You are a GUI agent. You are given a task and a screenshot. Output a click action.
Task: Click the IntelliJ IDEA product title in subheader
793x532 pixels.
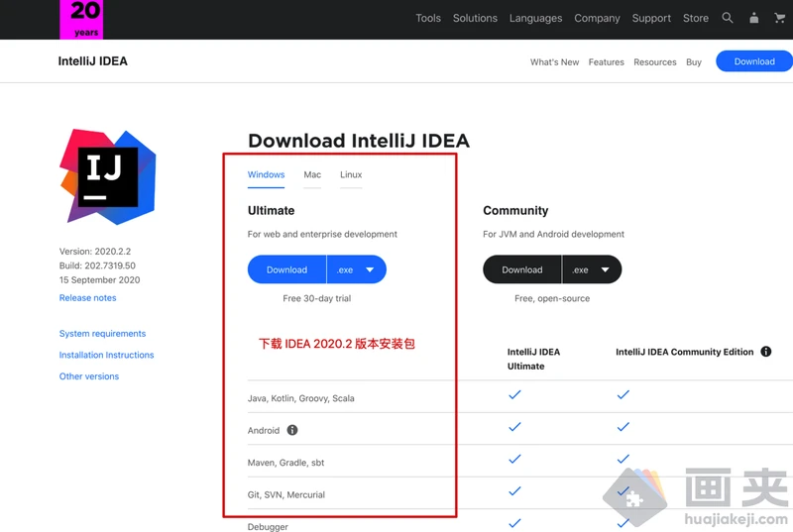[92, 61]
